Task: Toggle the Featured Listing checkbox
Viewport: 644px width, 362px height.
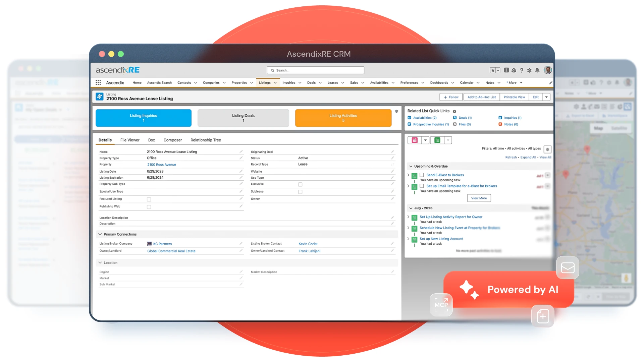Action: tap(149, 199)
